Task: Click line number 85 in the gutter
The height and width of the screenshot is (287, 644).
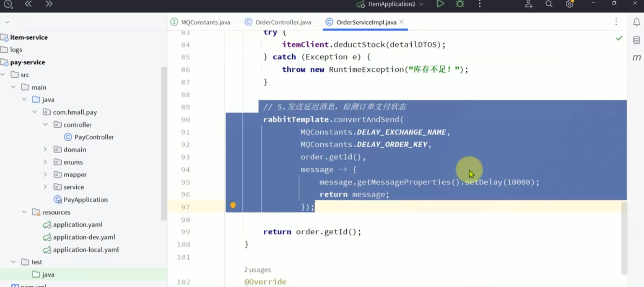Action: [x=185, y=57]
